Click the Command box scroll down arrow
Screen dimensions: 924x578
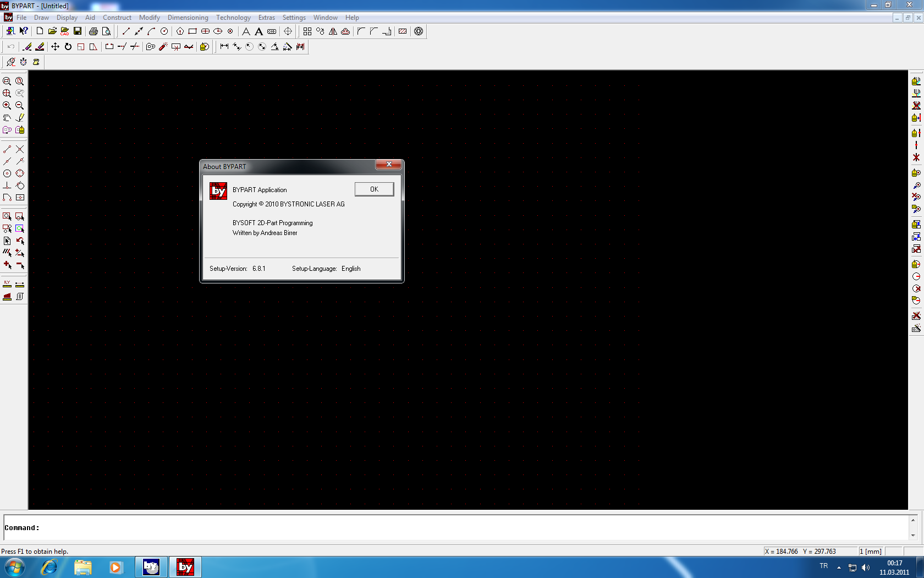pos(913,535)
